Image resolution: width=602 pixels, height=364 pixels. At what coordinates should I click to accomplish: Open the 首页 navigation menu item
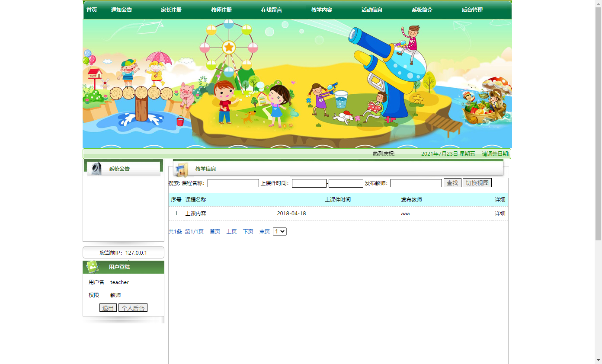coord(91,10)
